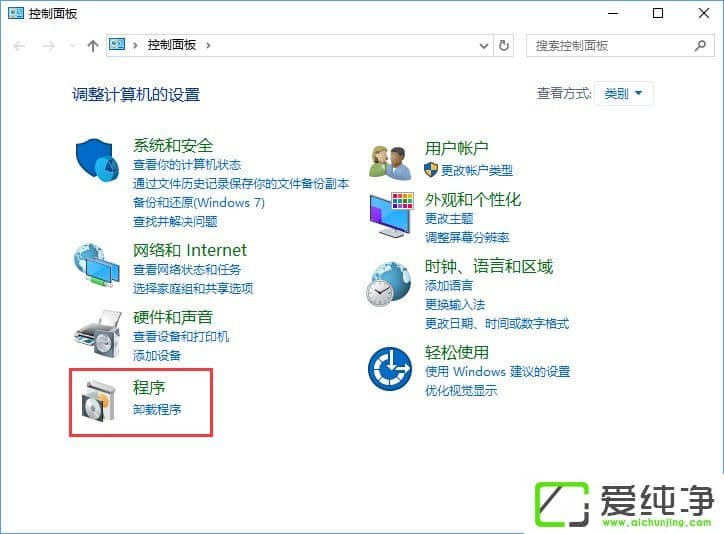Click in the 搜索控制面板 search box
This screenshot has width=724, height=534.
pos(610,45)
